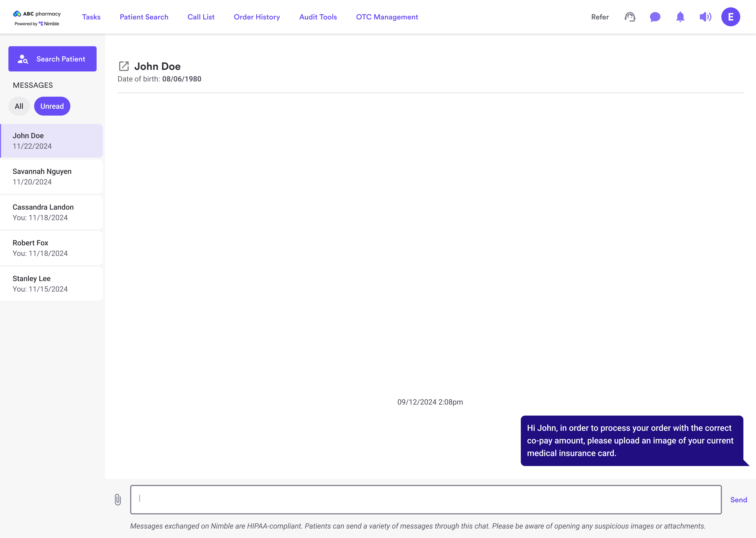Open the support headset icon
Screen dimensions: 756x538
(630, 17)
